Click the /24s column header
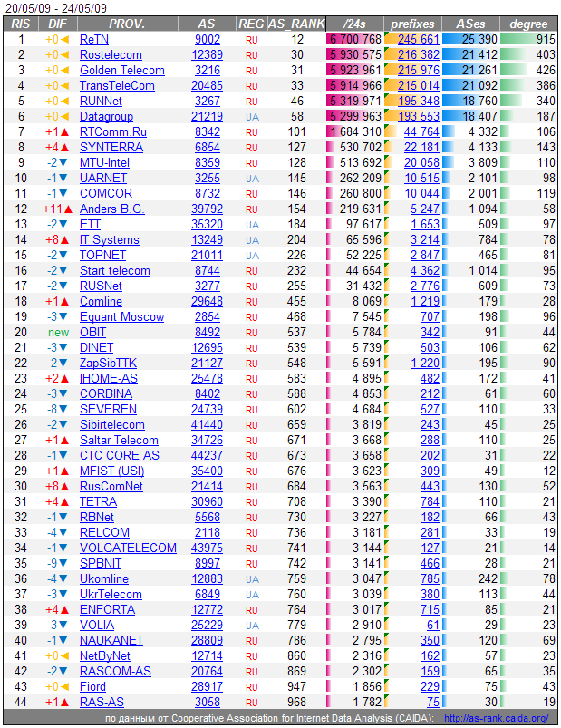The height and width of the screenshot is (728, 561). [354, 24]
